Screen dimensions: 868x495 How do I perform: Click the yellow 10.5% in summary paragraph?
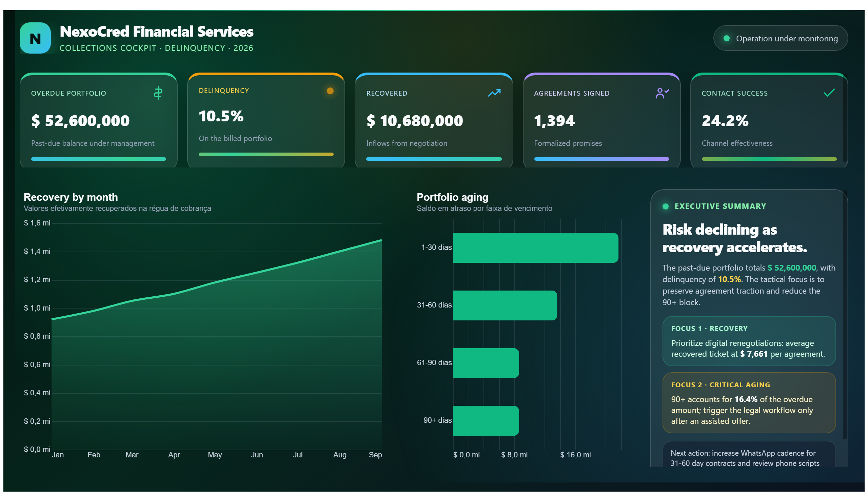(729, 279)
